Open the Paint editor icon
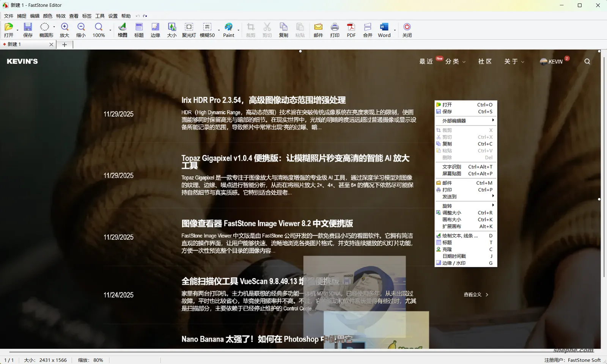 [228, 30]
